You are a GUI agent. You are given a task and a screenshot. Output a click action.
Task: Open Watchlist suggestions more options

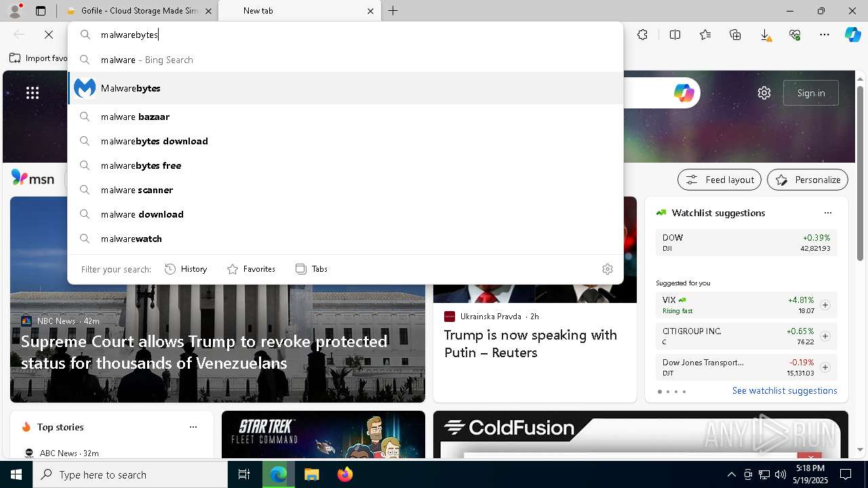(x=828, y=213)
